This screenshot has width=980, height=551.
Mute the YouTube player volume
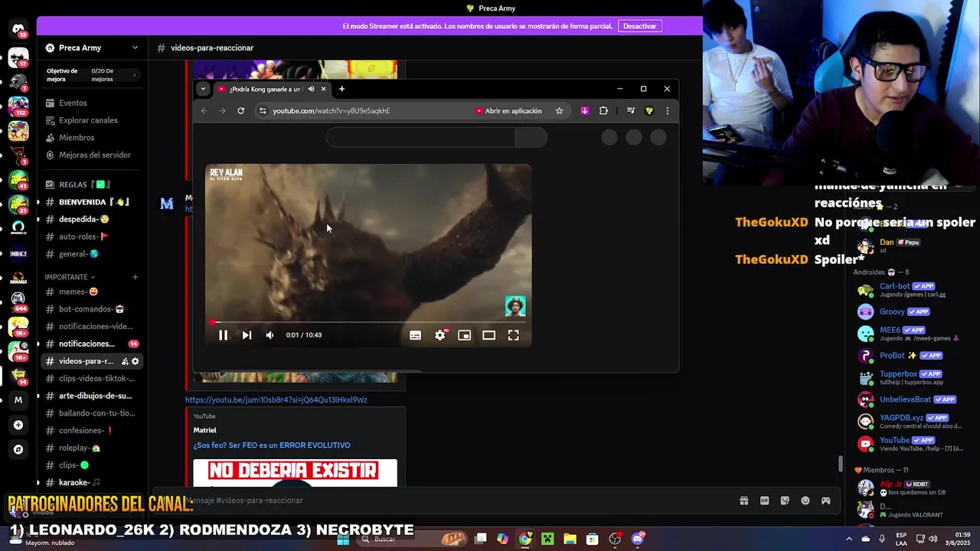pos(269,335)
